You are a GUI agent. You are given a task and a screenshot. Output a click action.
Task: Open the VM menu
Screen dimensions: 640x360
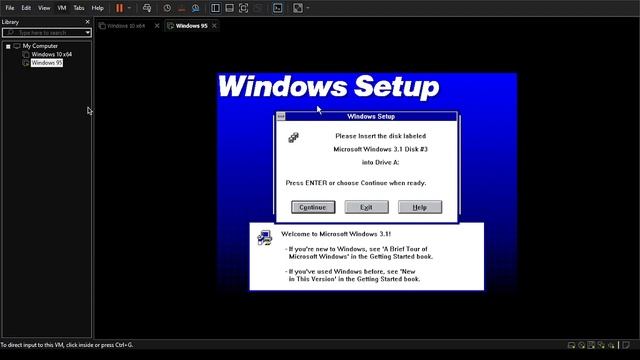point(62,8)
